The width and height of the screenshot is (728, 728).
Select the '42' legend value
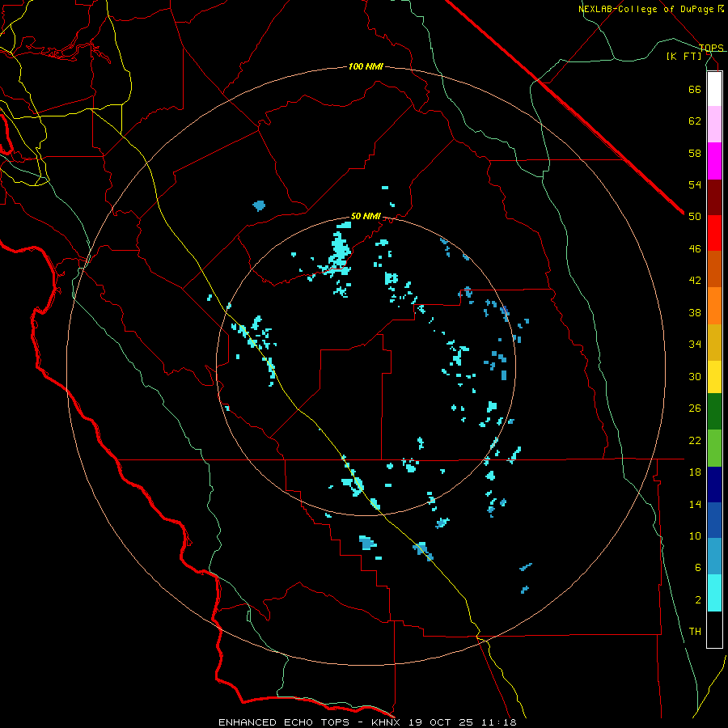pyautogui.click(x=695, y=281)
